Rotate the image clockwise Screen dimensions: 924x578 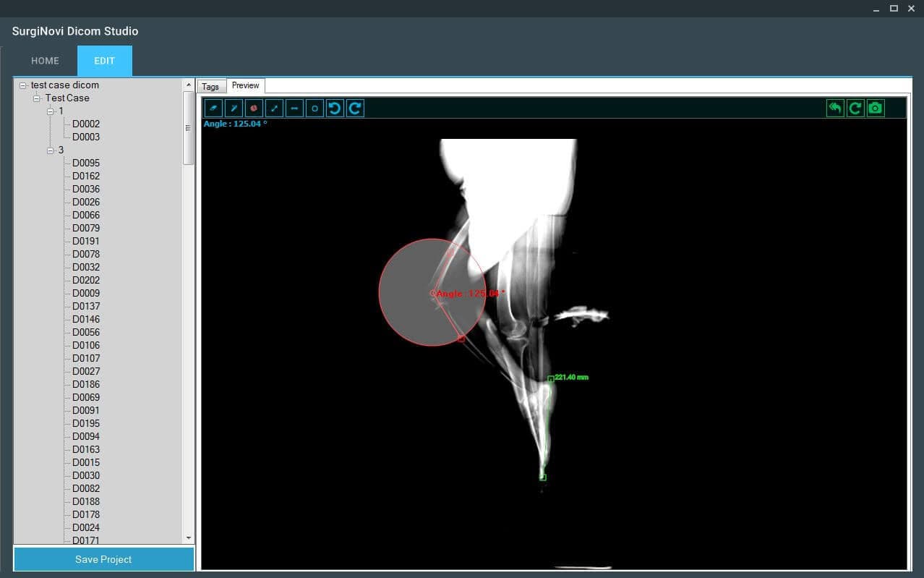pos(354,108)
